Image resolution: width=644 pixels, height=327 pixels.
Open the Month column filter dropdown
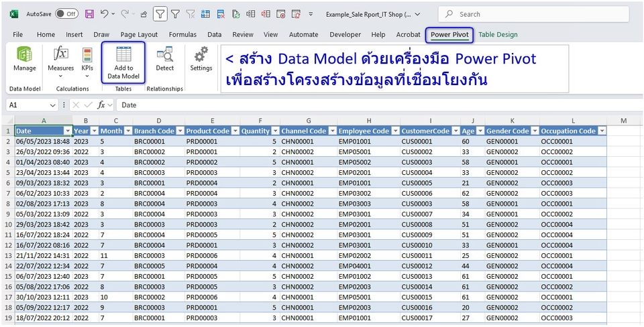tap(128, 131)
